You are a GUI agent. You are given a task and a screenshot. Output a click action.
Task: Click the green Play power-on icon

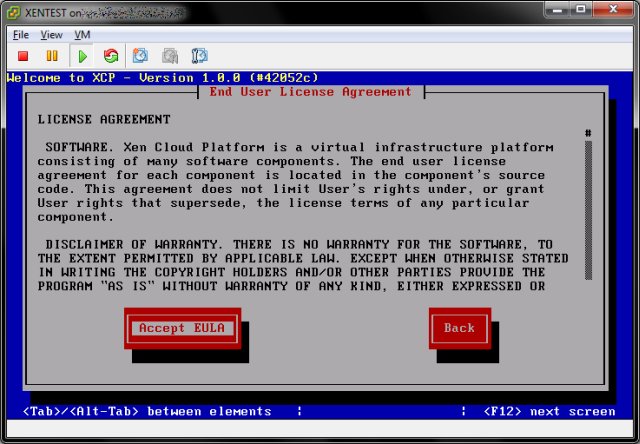[82, 56]
